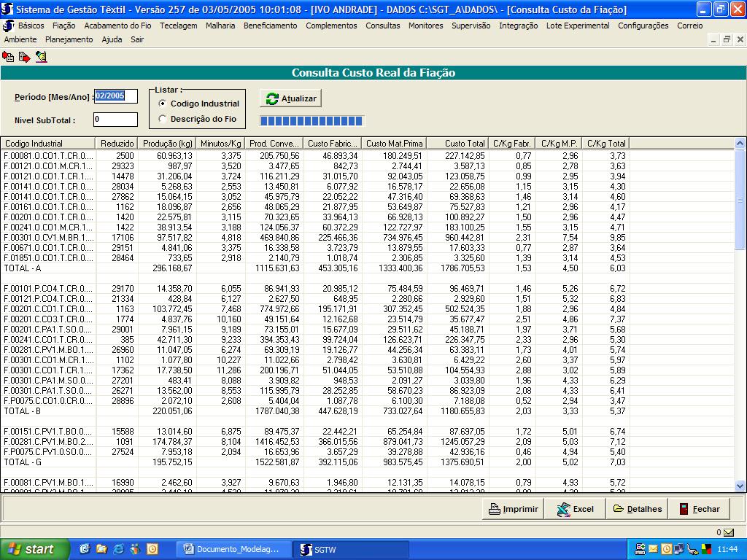Click the Período Mes/Ano input field
Image resolution: width=747 pixels, height=560 pixels.
115,96
